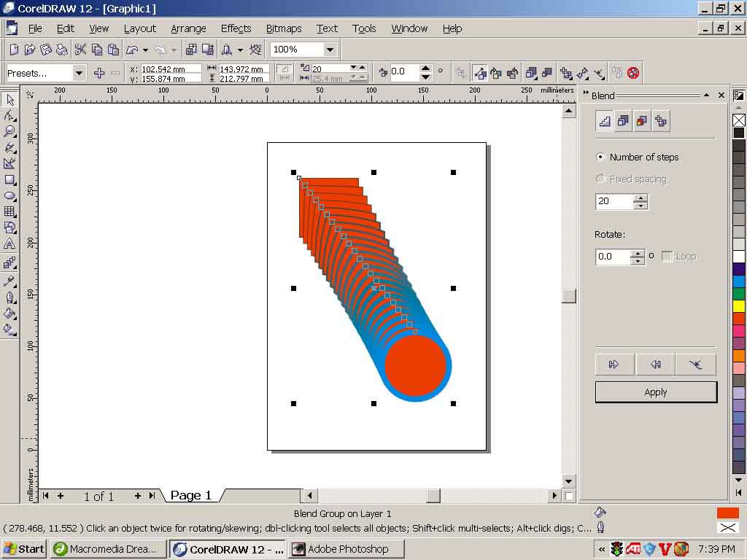Click the Print icon
Viewport: 747px width, 560px height.
pyautogui.click(x=62, y=50)
